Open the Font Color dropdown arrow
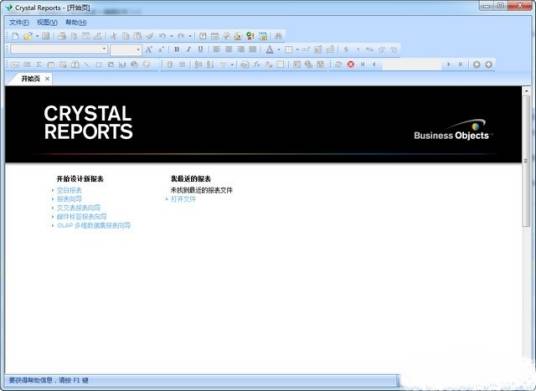The width and height of the screenshot is (536, 391). click(x=279, y=50)
